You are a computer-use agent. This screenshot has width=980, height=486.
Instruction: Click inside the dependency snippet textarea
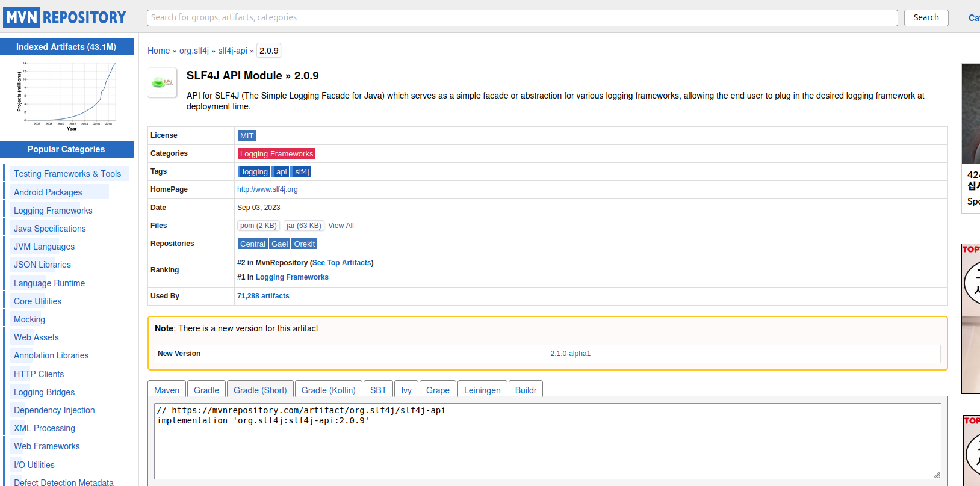coord(548,441)
